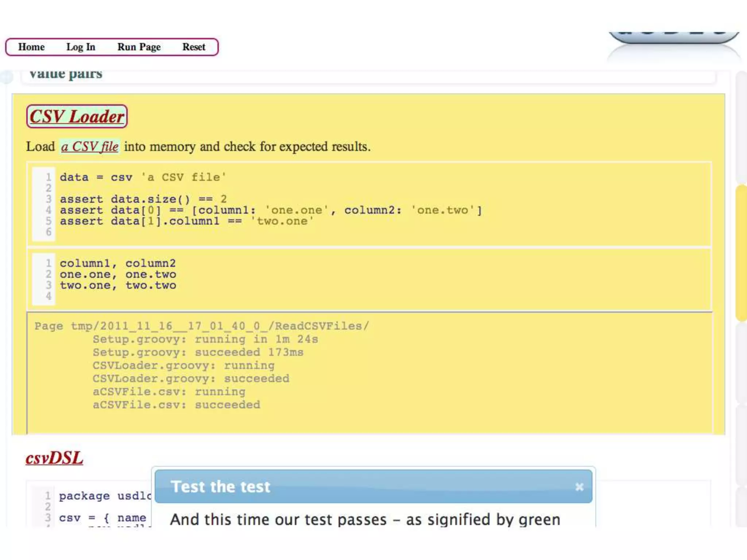The height and width of the screenshot is (560, 747).
Task: Close the Test the test popup
Action: (579, 487)
